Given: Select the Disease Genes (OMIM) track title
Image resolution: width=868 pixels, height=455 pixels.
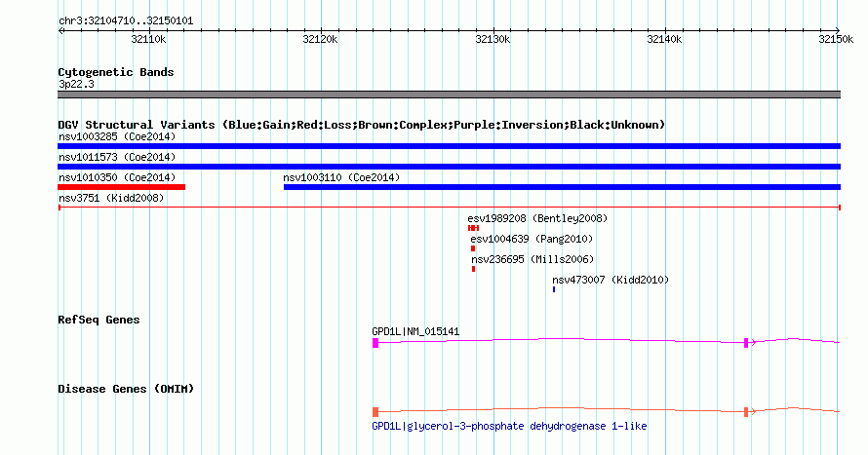Looking at the screenshot, I should (x=126, y=389).
